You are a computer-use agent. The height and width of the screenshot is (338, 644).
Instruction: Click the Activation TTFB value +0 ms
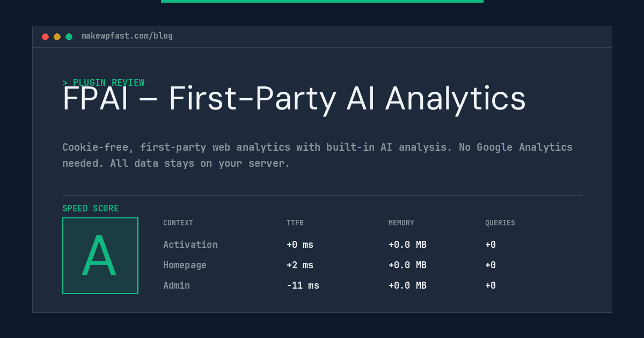300,245
